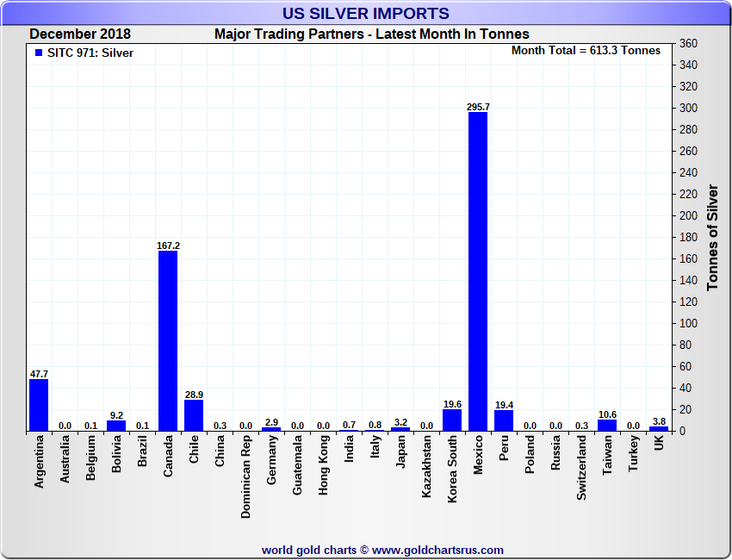Select the Canada bar labeled 167.2
Screen dimensions: 732x560
pyautogui.click(x=168, y=340)
